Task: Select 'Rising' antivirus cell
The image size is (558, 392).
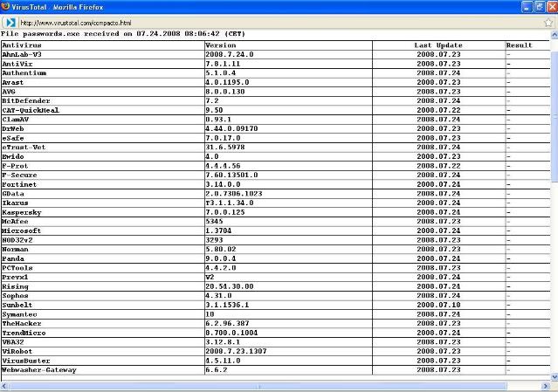Action: (103, 286)
